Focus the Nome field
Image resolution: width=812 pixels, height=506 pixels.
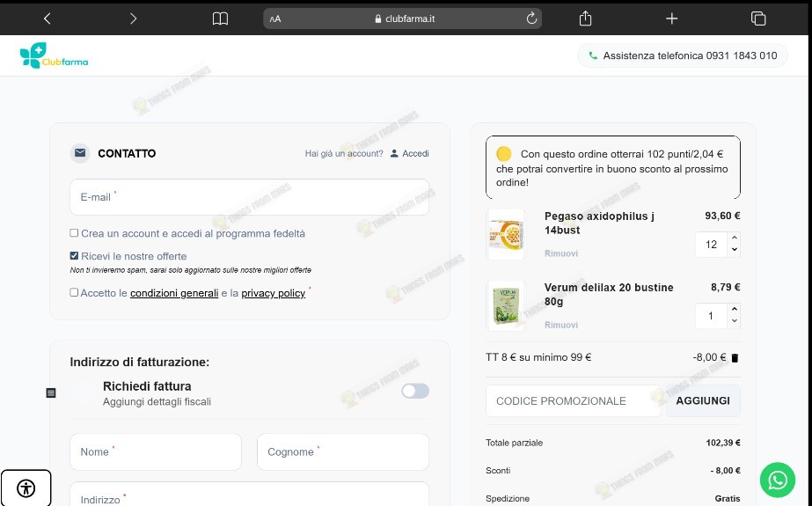pos(156,452)
